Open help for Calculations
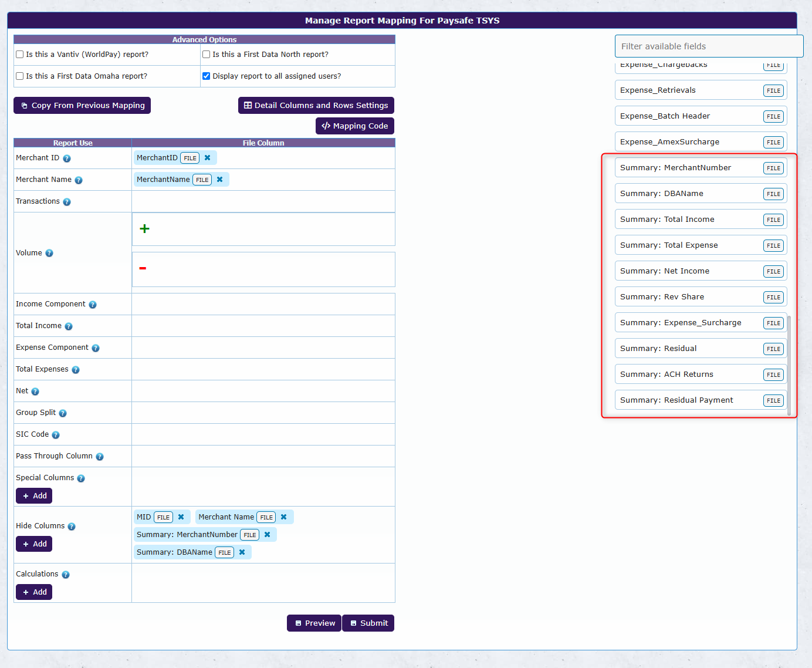 tap(66, 575)
